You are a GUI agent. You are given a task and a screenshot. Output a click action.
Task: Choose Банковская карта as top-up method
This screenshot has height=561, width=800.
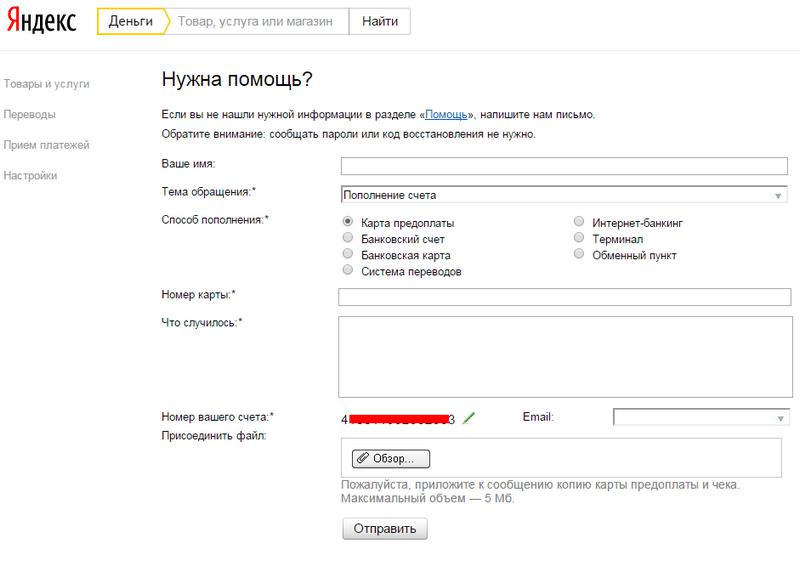[x=347, y=254]
